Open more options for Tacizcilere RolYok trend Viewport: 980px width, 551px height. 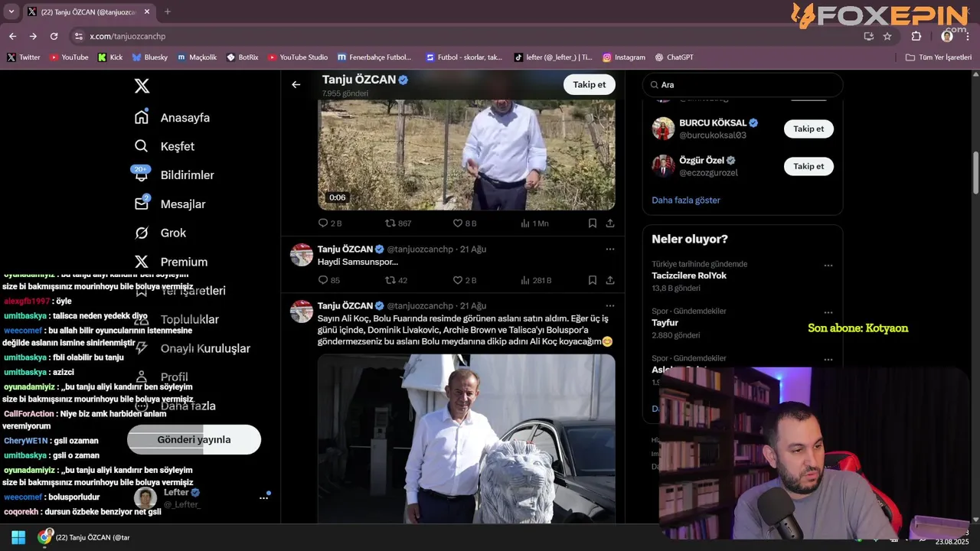click(x=828, y=266)
